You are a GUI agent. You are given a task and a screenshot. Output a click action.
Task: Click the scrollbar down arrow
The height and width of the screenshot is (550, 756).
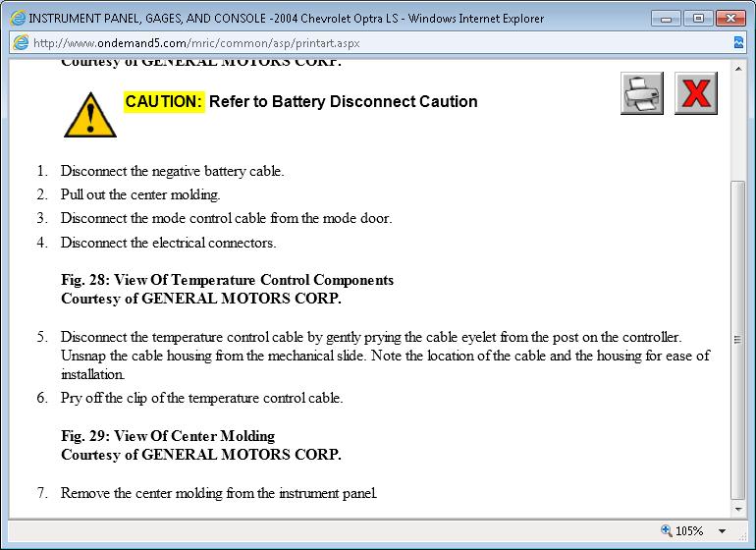[x=738, y=509]
